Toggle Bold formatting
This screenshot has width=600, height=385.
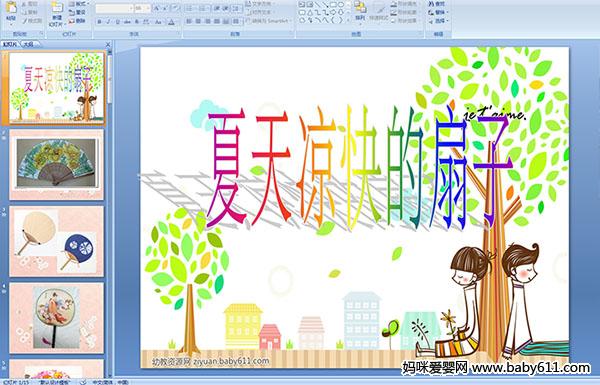click(x=99, y=22)
